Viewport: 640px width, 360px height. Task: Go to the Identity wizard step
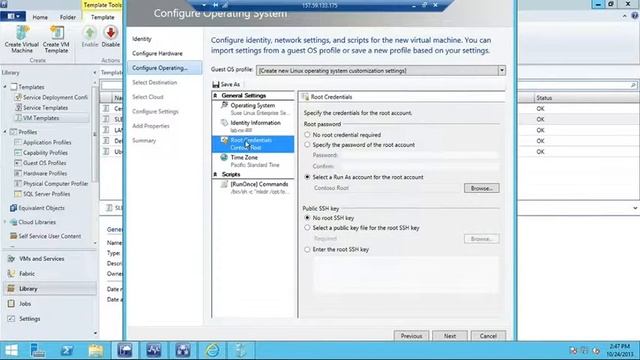[142, 39]
